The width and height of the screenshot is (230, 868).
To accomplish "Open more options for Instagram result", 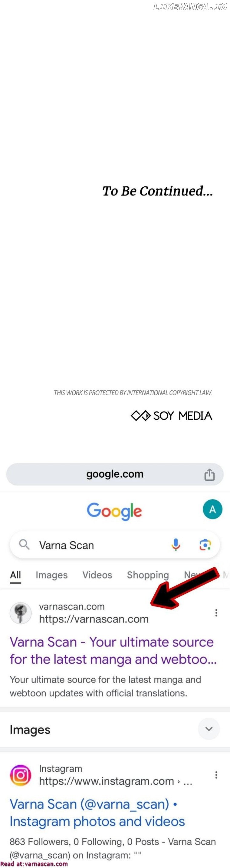I will click(x=216, y=775).
